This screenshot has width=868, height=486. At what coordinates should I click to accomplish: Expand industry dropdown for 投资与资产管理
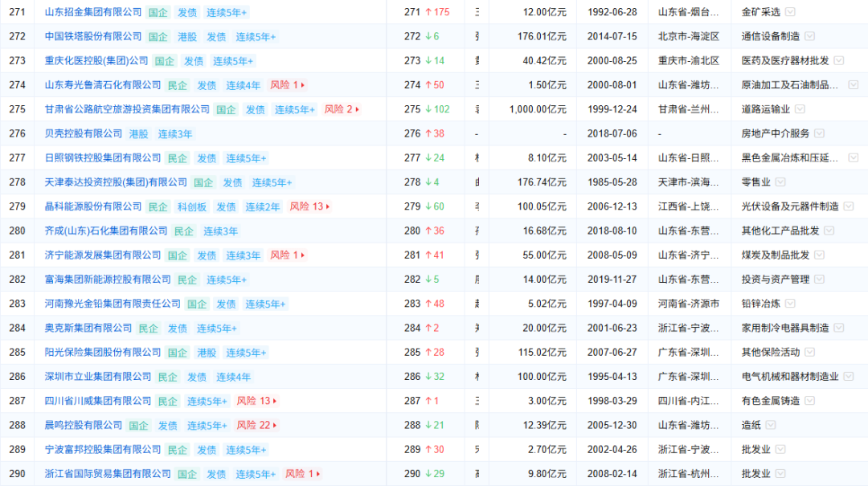[819, 280]
